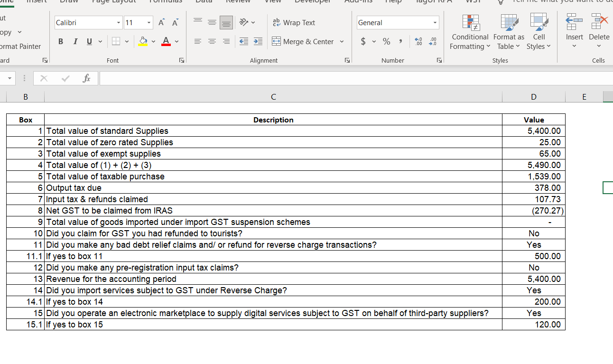This screenshot has height=364, width=613.
Task: Toggle italic formatting
Action: click(75, 42)
